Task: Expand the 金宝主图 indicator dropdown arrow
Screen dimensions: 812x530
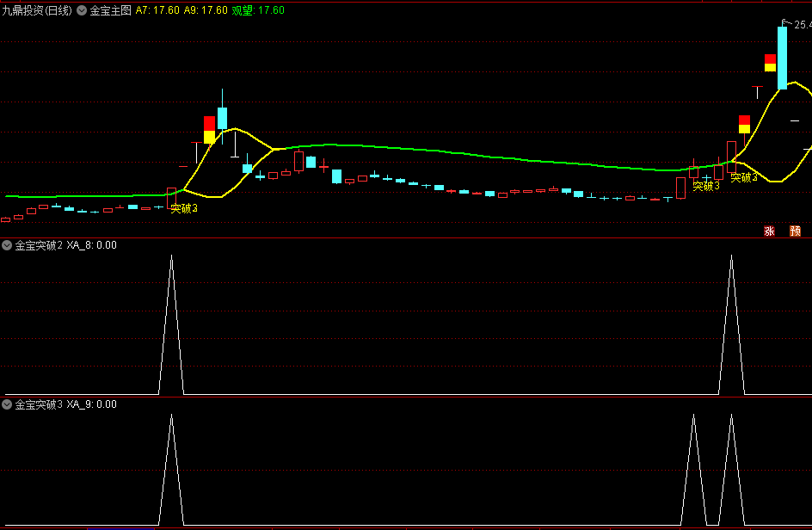Action: [x=82, y=10]
